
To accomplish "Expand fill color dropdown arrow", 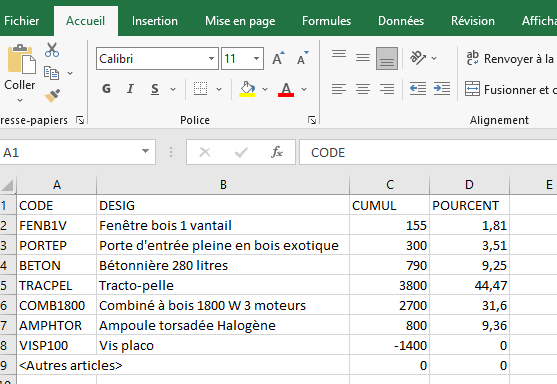I will [265, 89].
